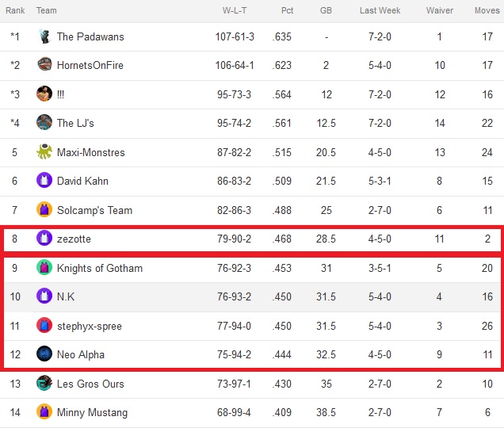The height and width of the screenshot is (432, 504).
Task: Click Waiver column header
Action: 439,10
